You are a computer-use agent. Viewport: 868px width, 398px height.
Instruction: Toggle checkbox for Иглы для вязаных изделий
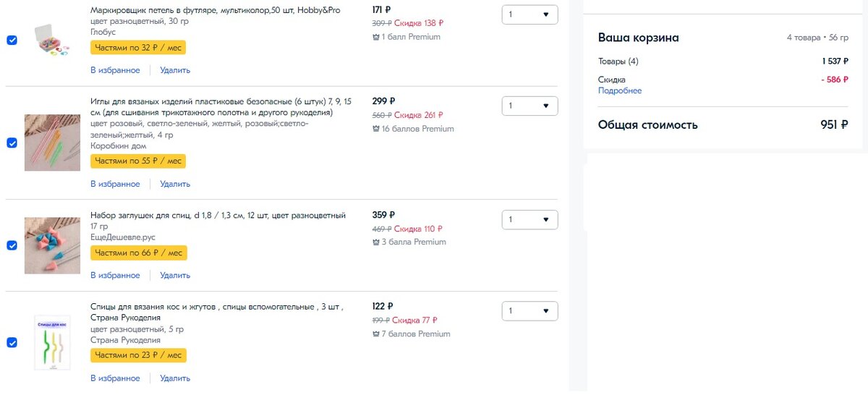(12, 143)
